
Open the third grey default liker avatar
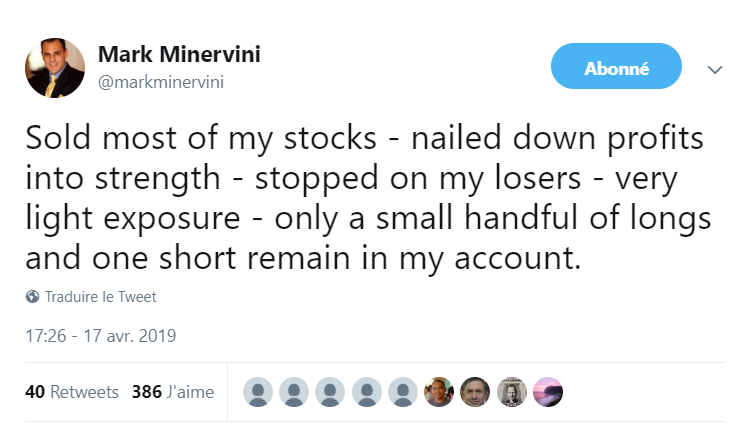coord(331,392)
